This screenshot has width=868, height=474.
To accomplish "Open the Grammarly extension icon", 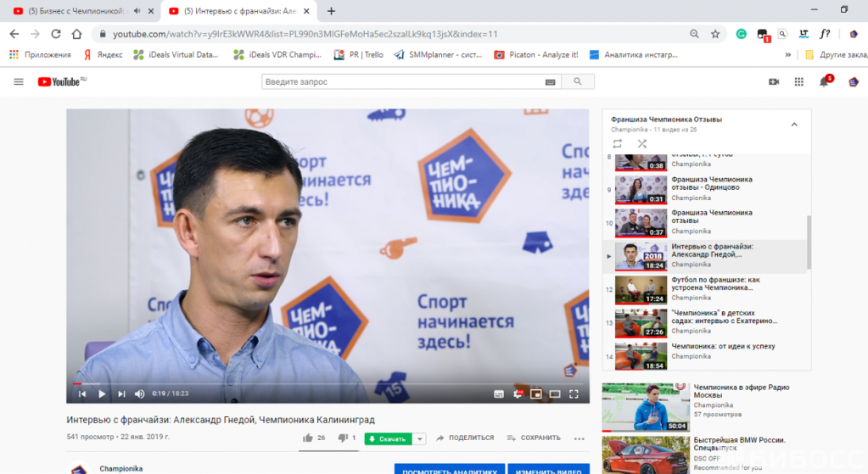I will tap(742, 34).
